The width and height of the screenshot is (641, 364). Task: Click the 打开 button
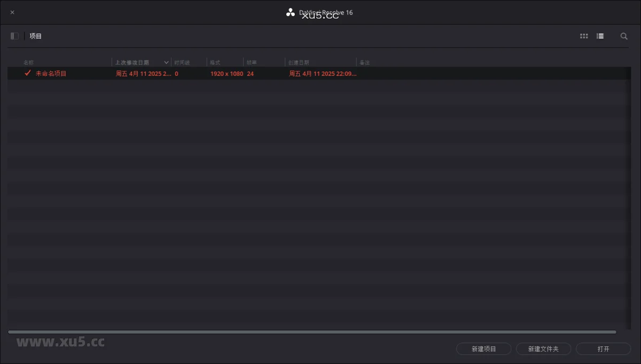[x=603, y=349]
